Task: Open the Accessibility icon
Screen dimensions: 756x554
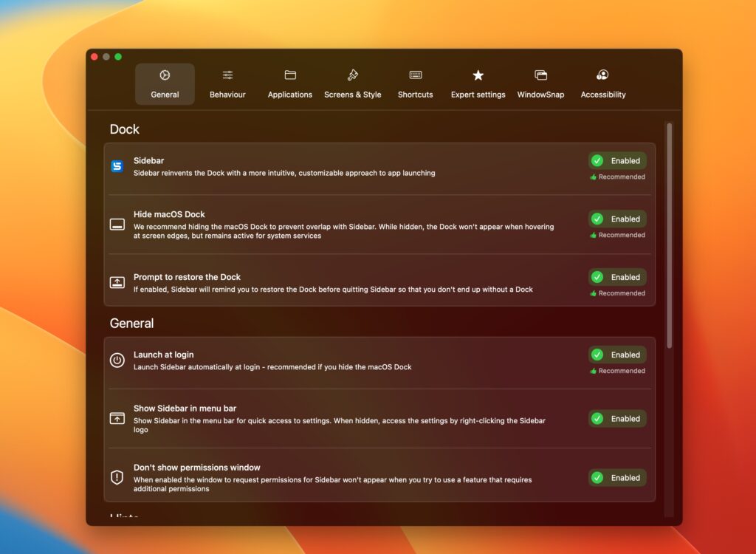Action: click(602, 75)
